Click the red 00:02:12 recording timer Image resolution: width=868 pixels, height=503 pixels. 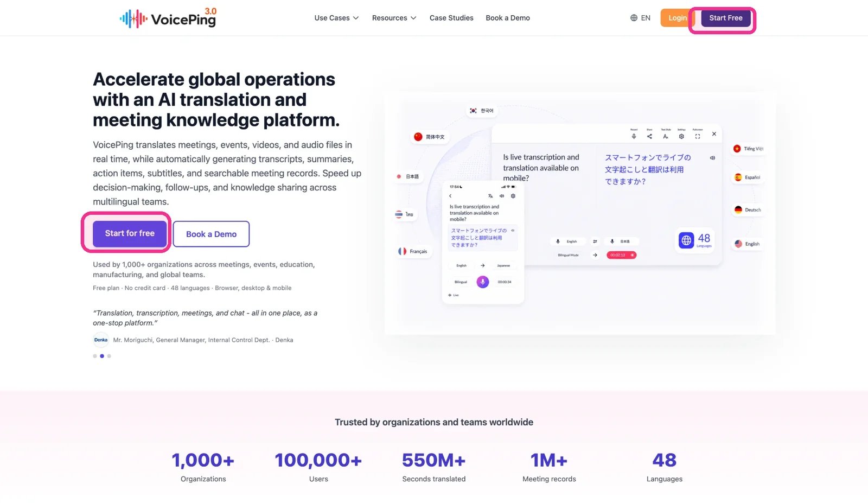click(621, 255)
